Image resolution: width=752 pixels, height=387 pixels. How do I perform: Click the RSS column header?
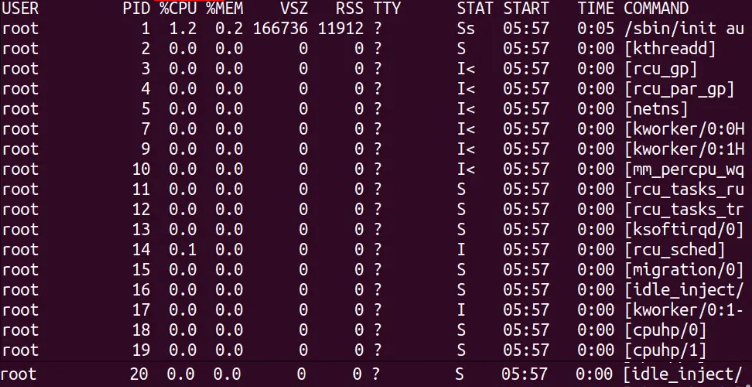[350, 8]
